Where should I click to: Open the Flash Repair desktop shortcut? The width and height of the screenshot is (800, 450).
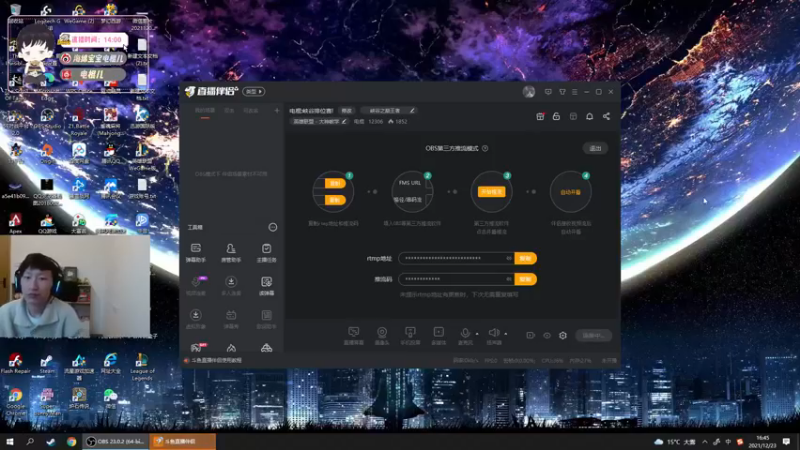(x=15, y=364)
